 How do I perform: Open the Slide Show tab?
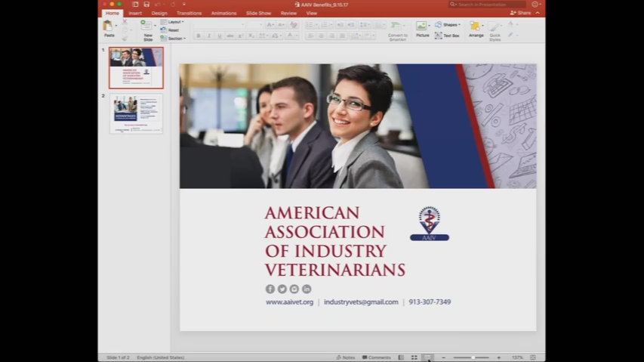pos(258,13)
